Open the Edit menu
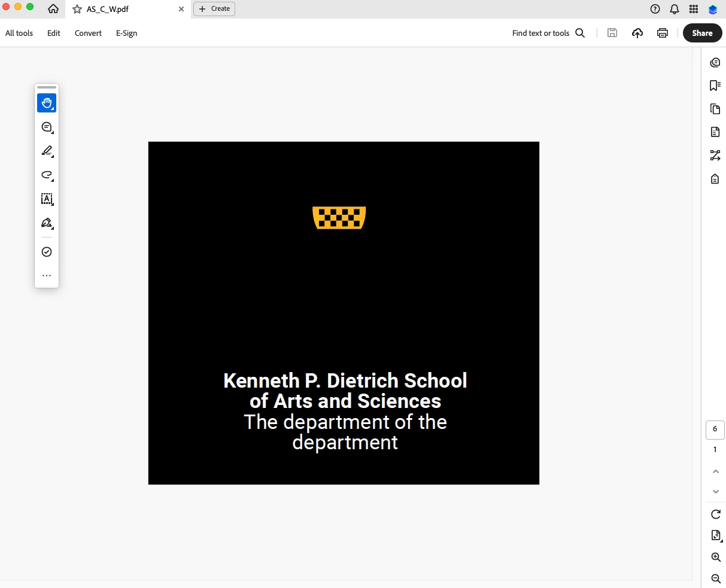Image resolution: width=726 pixels, height=588 pixels. pos(54,33)
